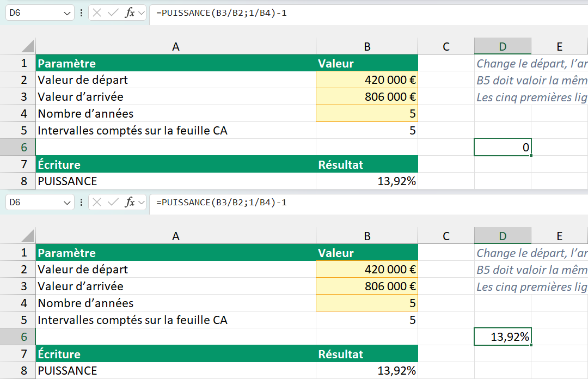Click cell D6 showing 13,92%
This screenshot has width=588, height=379.
(503, 337)
